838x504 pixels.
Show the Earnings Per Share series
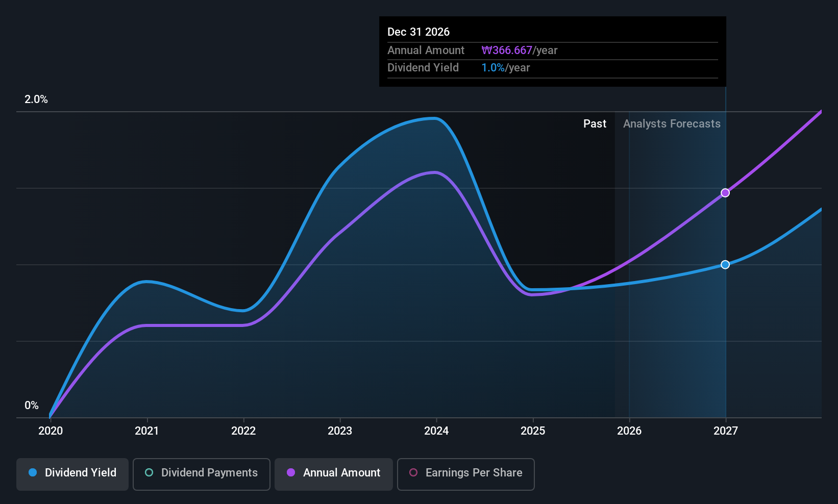point(466,474)
